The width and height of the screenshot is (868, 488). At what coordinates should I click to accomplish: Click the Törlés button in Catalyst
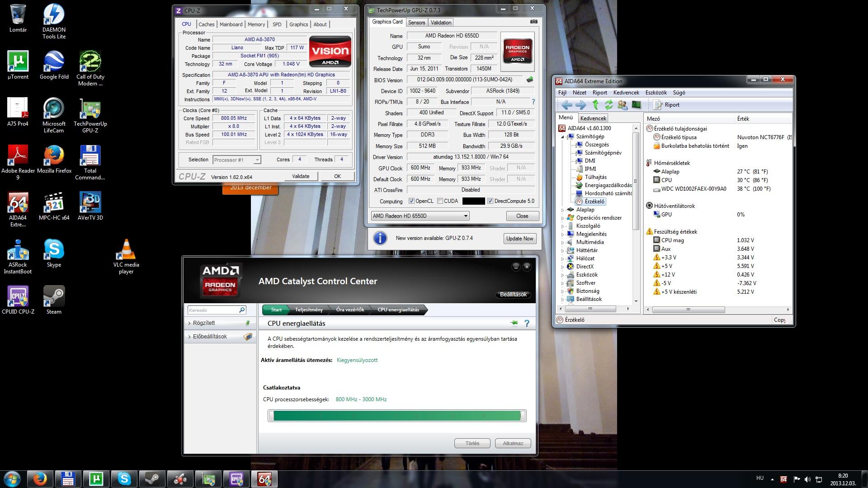point(472,443)
